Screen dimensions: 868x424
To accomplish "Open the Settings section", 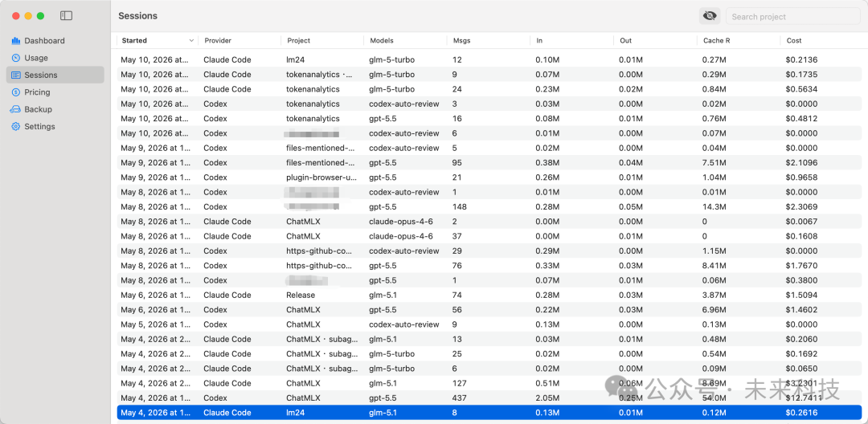I will pos(40,127).
